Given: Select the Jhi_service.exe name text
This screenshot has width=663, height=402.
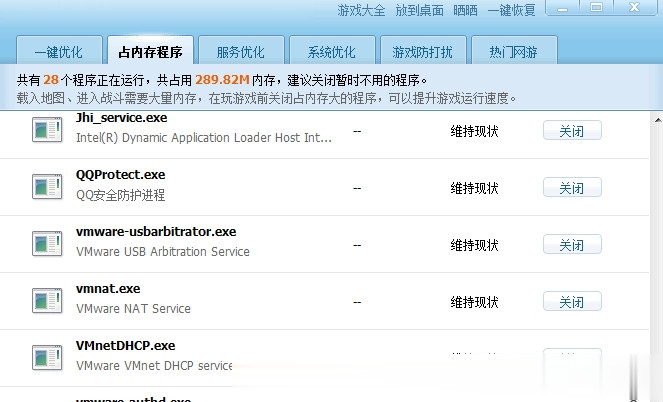Looking at the screenshot, I should pos(122,118).
